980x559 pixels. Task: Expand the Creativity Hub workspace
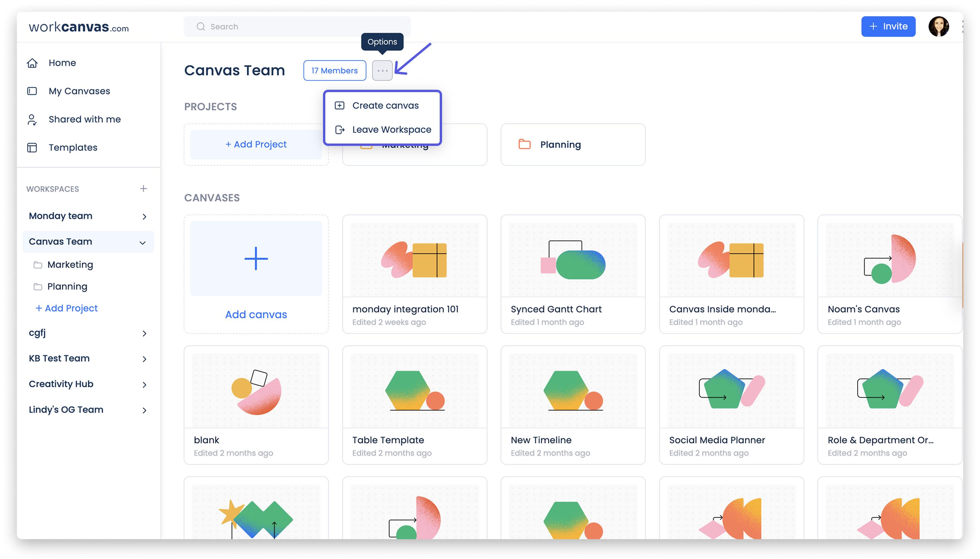144,385
